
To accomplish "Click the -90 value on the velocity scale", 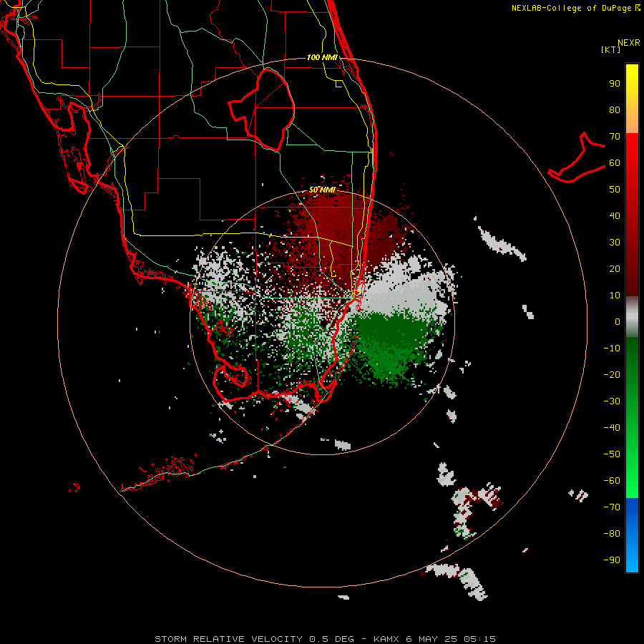I will pyautogui.click(x=612, y=560).
